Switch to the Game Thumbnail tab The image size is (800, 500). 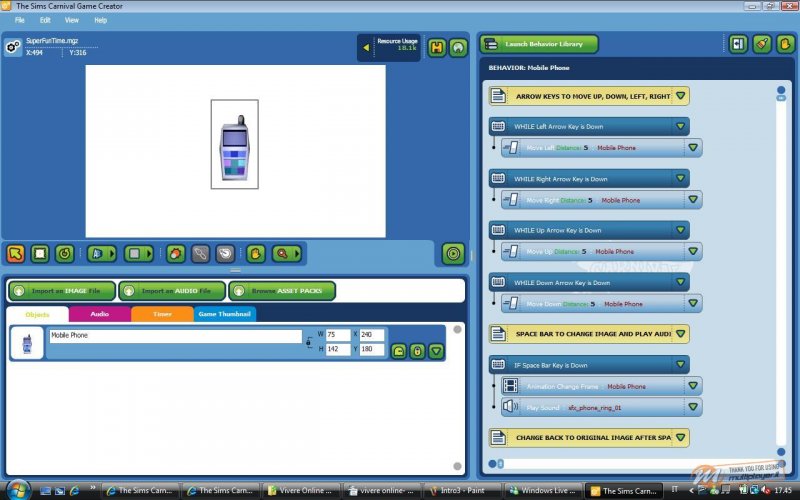pyautogui.click(x=224, y=314)
